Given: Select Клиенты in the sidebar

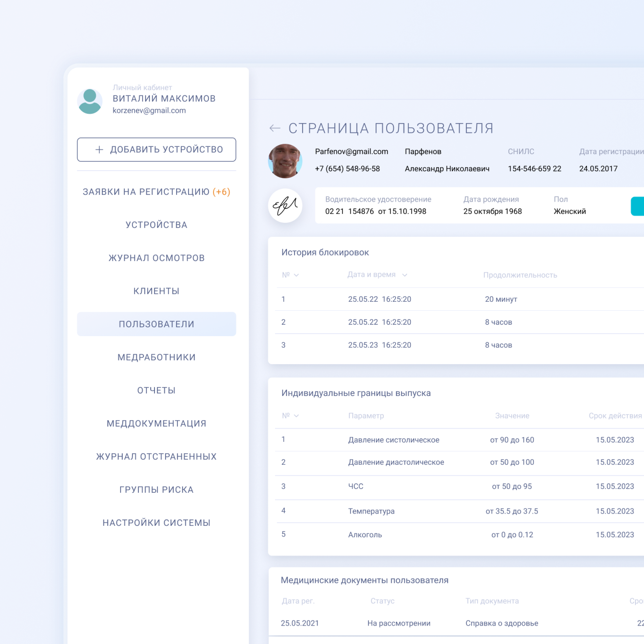Looking at the screenshot, I should 156,291.
